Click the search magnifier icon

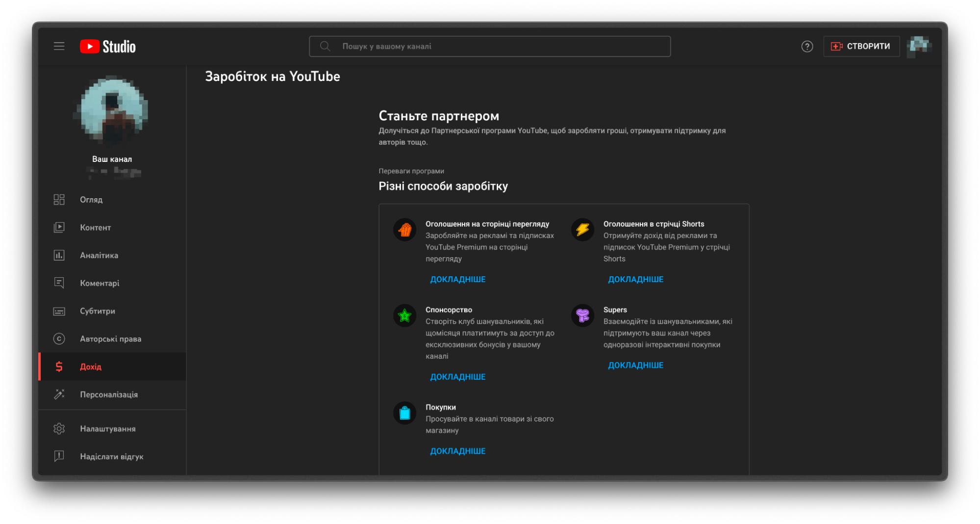tap(325, 46)
